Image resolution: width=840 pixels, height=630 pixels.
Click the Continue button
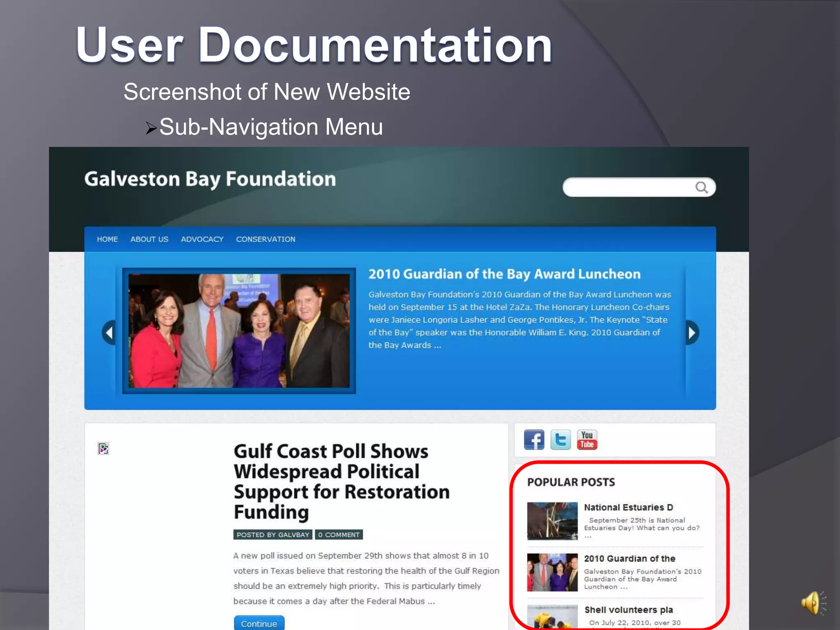pos(259,623)
